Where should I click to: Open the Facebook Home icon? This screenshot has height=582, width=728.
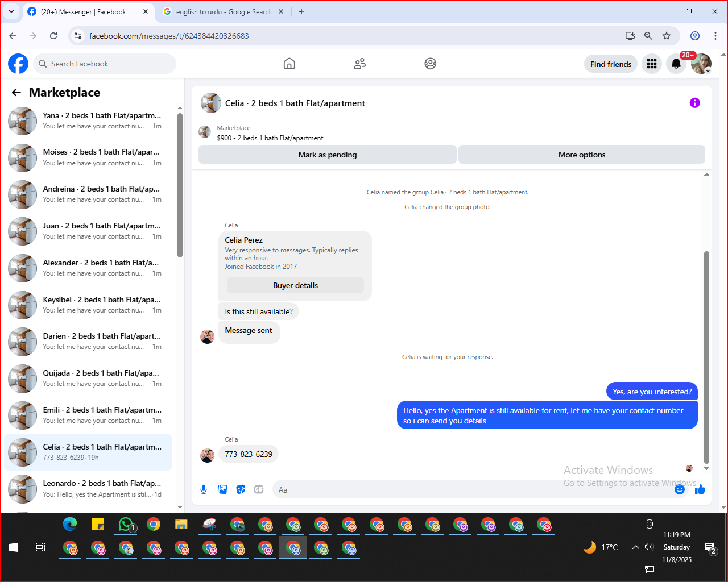point(289,64)
